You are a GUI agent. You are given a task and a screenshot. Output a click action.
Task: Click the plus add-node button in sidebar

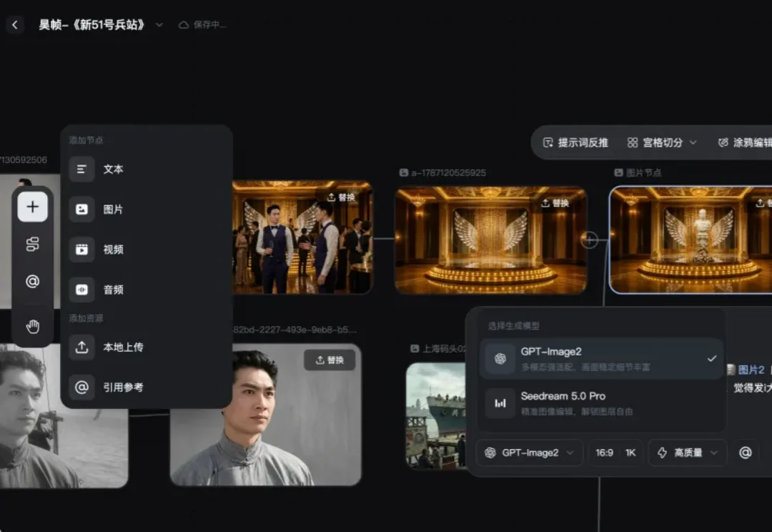pos(32,207)
